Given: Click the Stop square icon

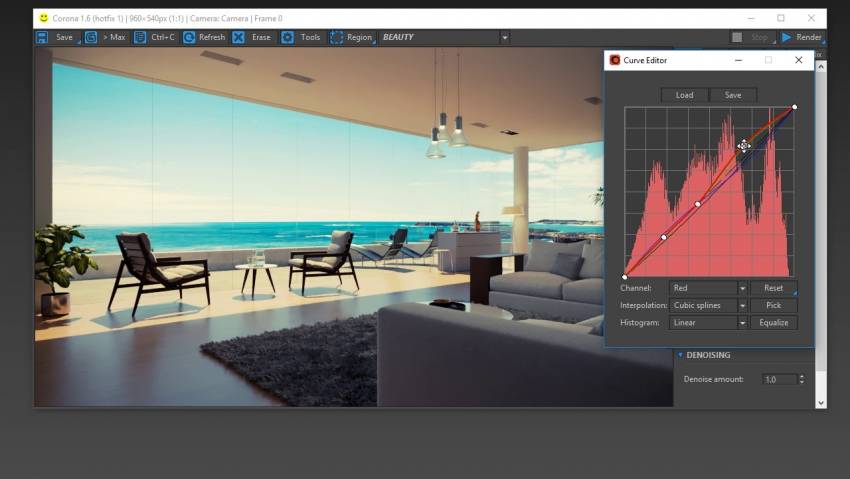Looking at the screenshot, I should (737, 37).
